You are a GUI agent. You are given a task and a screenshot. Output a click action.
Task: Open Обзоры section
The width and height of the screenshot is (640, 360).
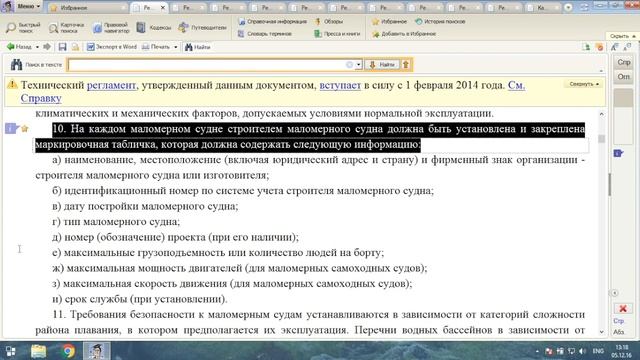[329, 21]
